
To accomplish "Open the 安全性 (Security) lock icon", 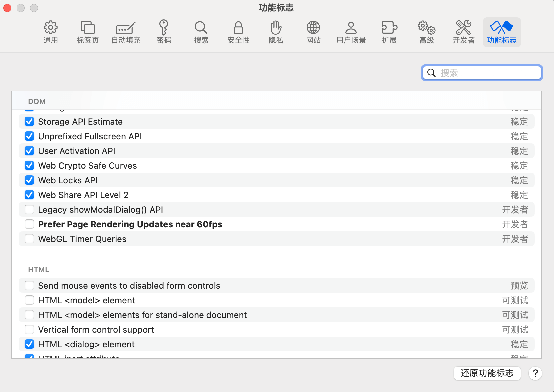I will coord(238,32).
